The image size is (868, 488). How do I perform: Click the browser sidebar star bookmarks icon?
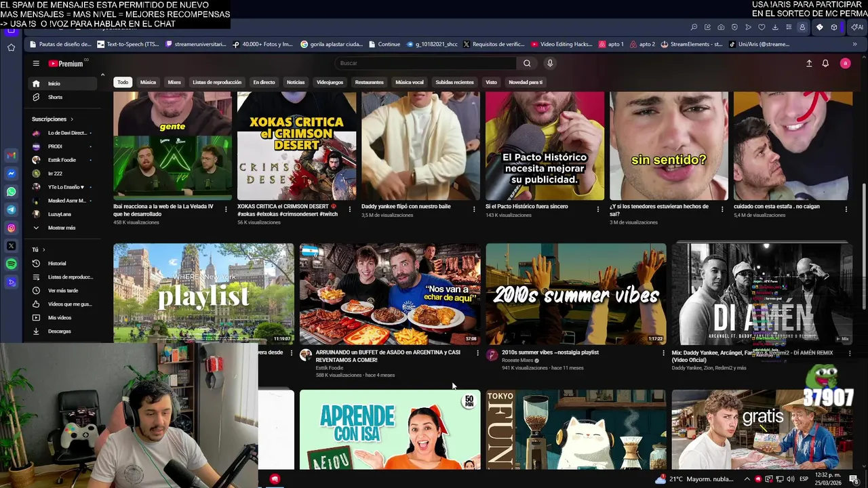11,47
